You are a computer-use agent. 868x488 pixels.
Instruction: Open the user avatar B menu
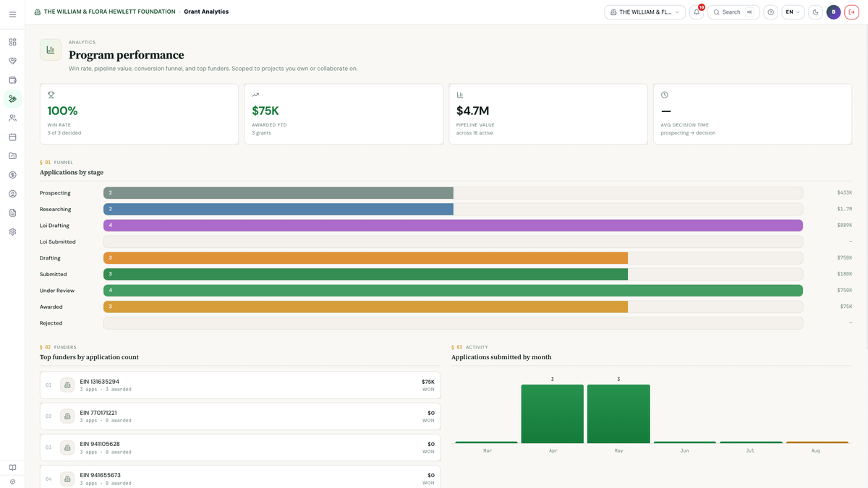pyautogui.click(x=833, y=12)
